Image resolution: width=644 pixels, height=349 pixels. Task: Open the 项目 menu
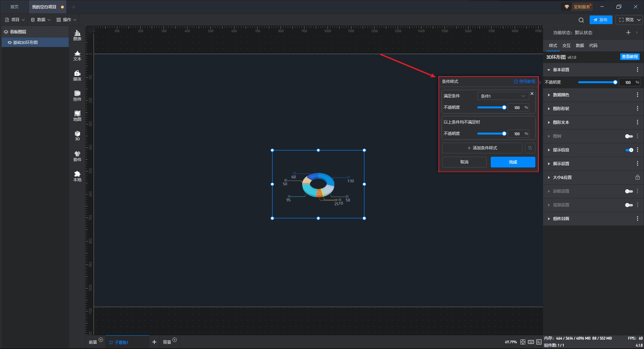tap(15, 20)
